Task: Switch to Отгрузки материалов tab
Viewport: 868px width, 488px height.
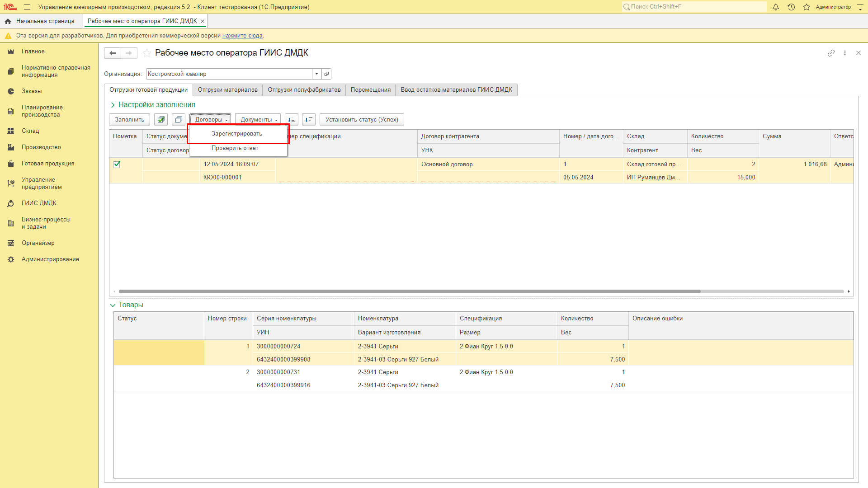Action: click(227, 90)
